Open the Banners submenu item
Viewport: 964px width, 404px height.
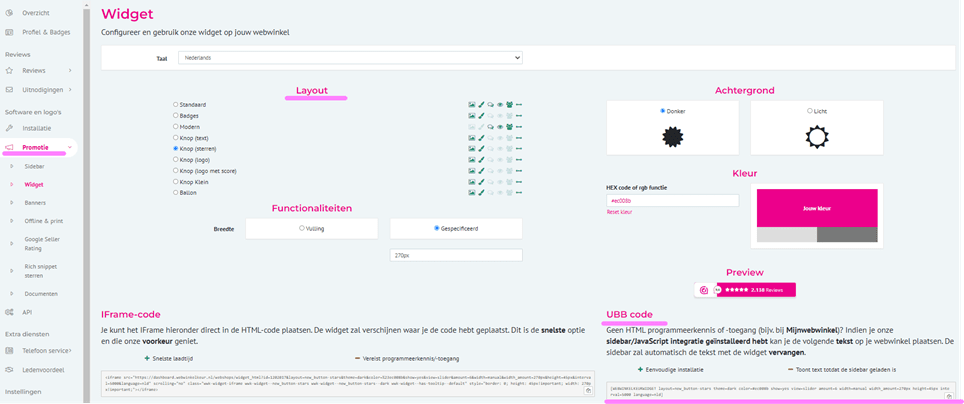35,202
